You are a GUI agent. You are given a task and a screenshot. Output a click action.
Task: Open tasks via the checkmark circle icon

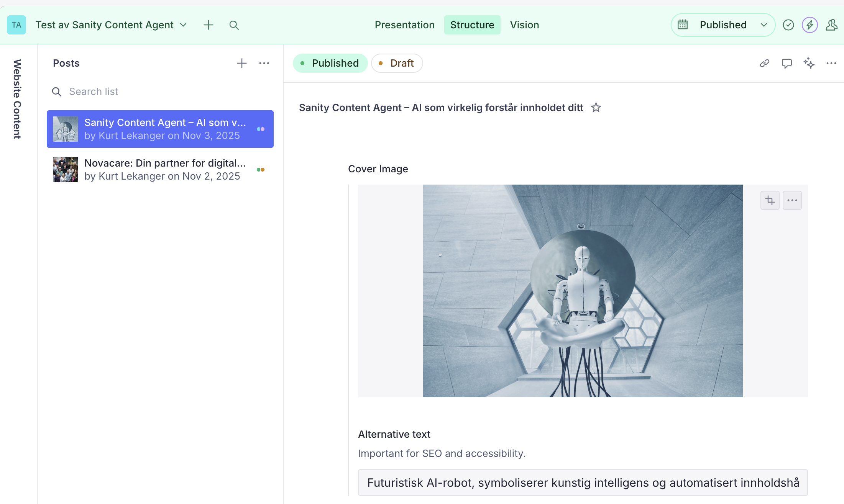coord(788,25)
